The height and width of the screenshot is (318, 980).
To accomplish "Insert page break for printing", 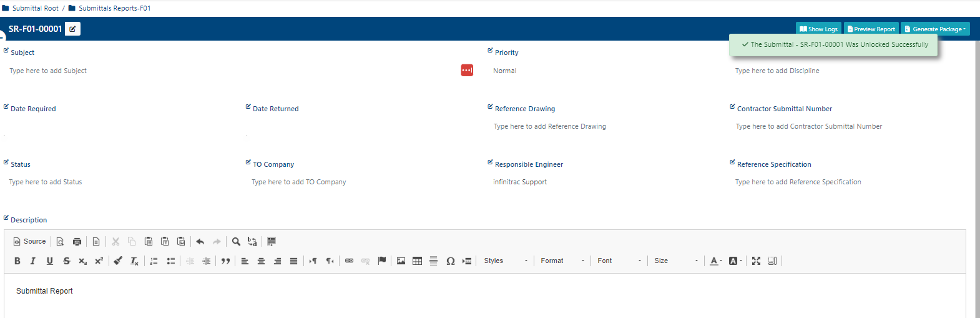I will pos(467,261).
